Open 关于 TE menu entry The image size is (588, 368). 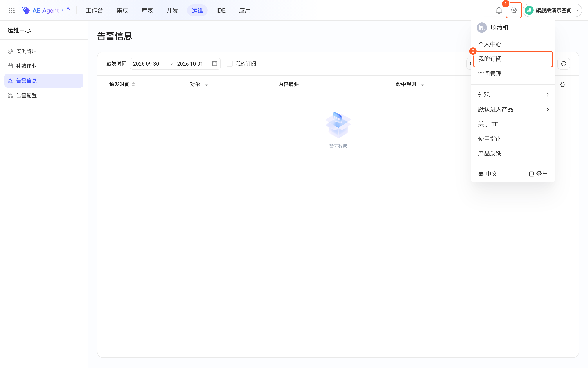point(513,124)
